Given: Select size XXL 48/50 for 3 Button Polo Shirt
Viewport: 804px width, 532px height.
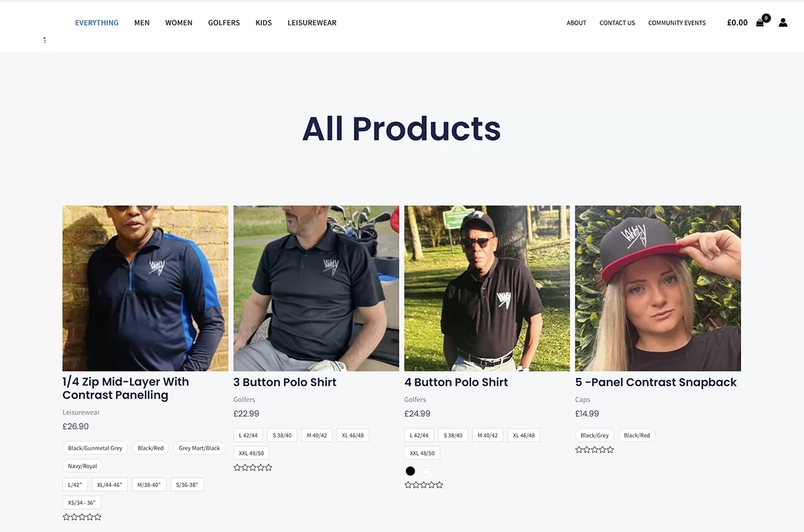Looking at the screenshot, I should pyautogui.click(x=251, y=454).
